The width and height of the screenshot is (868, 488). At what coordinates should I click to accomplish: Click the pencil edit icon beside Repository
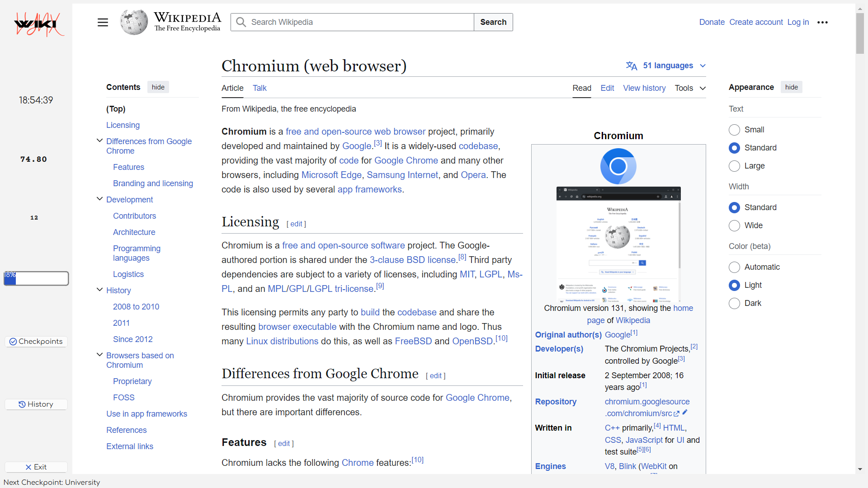[x=685, y=412]
